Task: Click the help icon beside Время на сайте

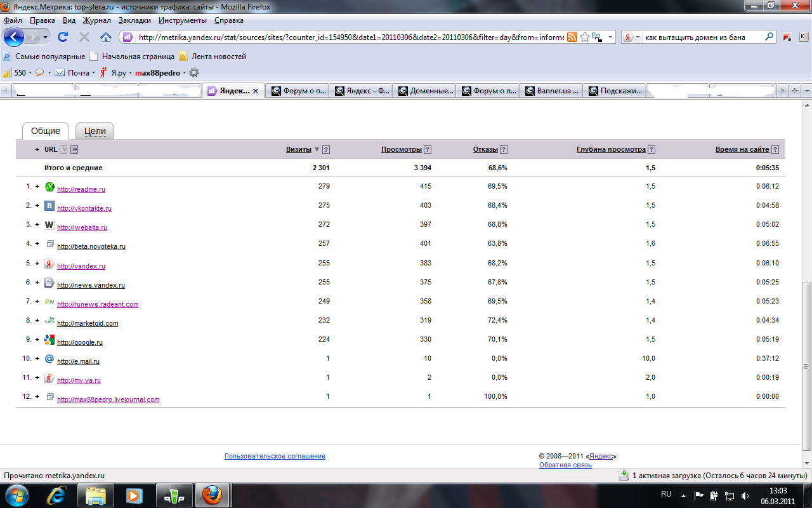Action: tap(775, 150)
